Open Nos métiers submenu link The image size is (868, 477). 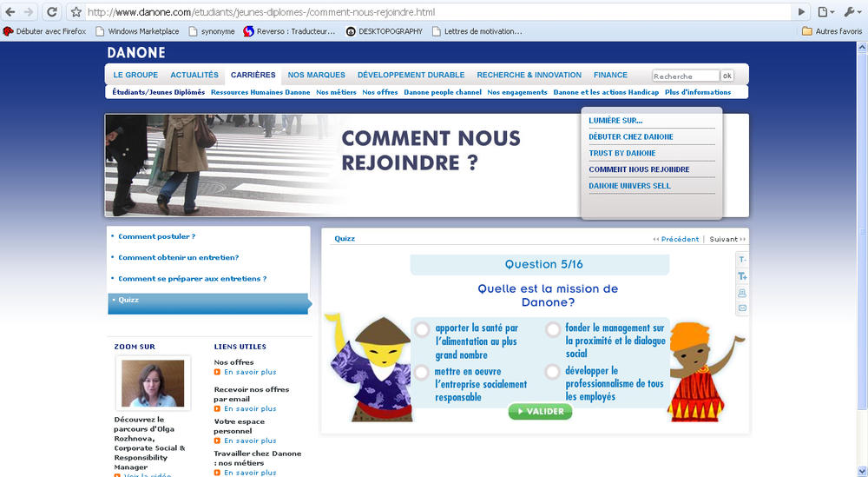click(x=336, y=92)
